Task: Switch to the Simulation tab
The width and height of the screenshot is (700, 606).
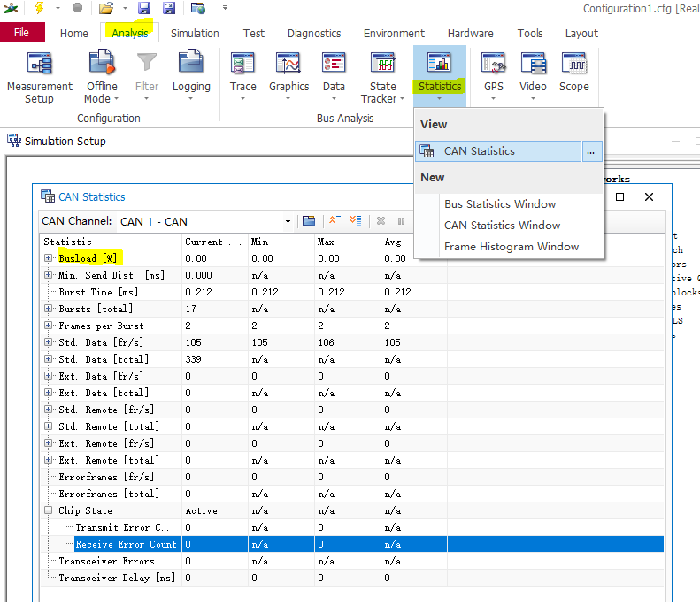Action: point(195,34)
